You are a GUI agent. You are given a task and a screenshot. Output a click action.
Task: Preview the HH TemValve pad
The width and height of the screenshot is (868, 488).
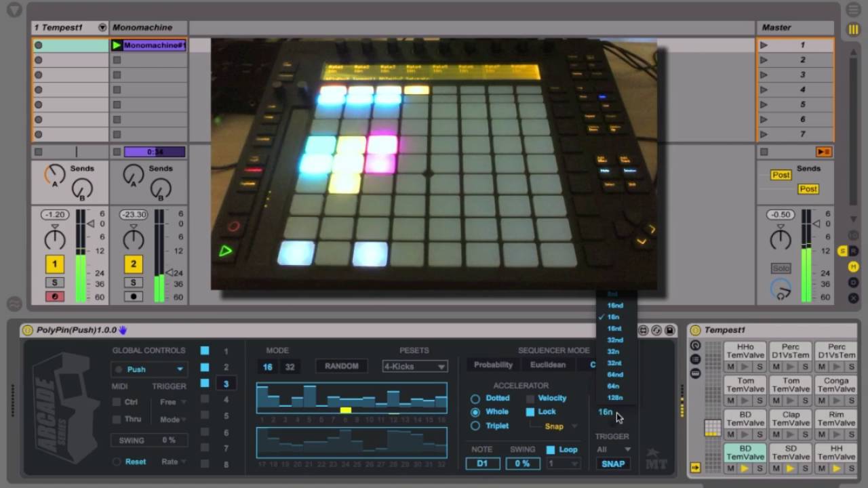(835, 468)
